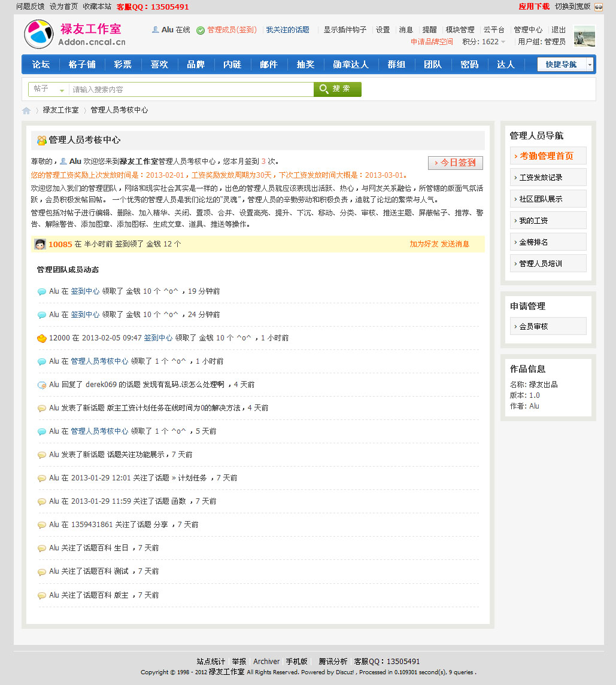The width and height of the screenshot is (616, 685).
Task: Open 我关注的话题 link
Action: point(288,30)
